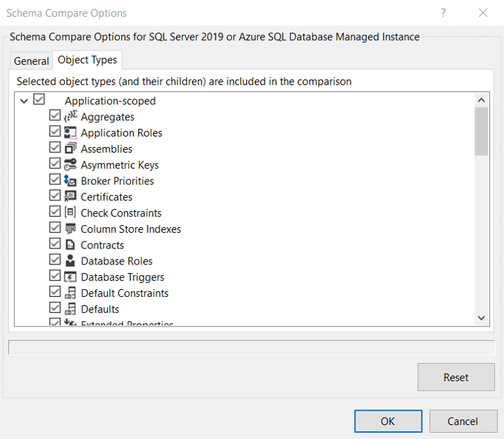Click the scrollbar down arrow

481,318
